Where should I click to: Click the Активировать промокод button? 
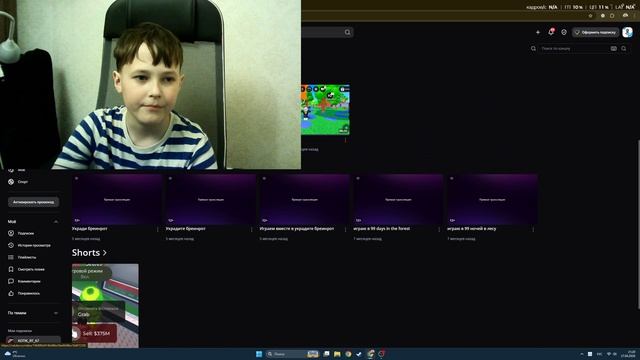click(33, 202)
